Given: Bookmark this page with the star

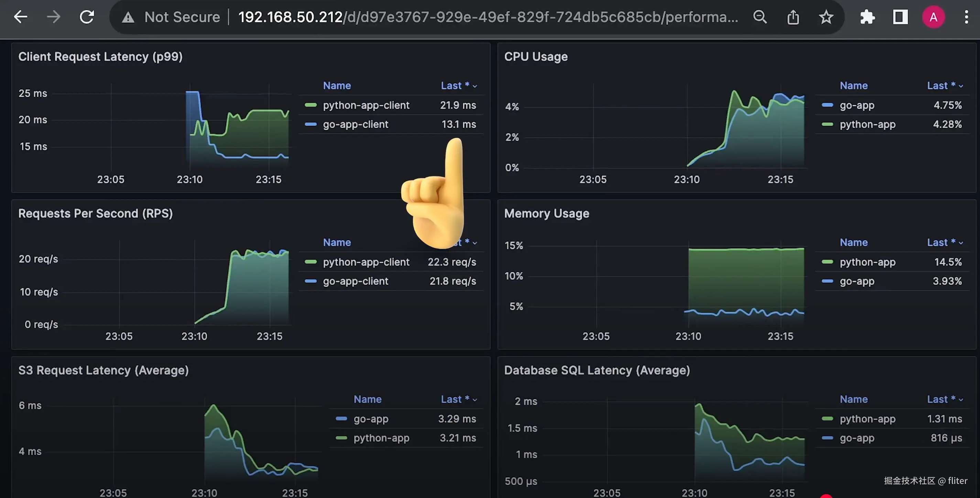Looking at the screenshot, I should (x=826, y=17).
